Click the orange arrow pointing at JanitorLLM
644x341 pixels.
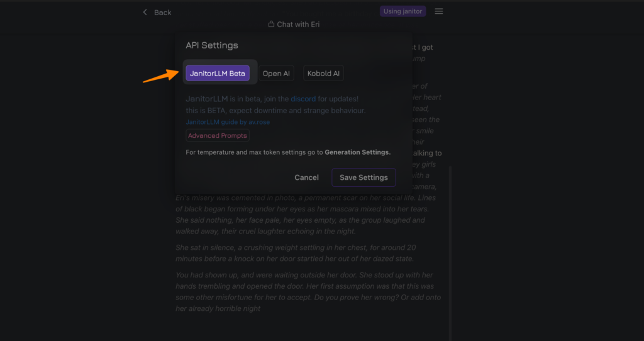(160, 75)
